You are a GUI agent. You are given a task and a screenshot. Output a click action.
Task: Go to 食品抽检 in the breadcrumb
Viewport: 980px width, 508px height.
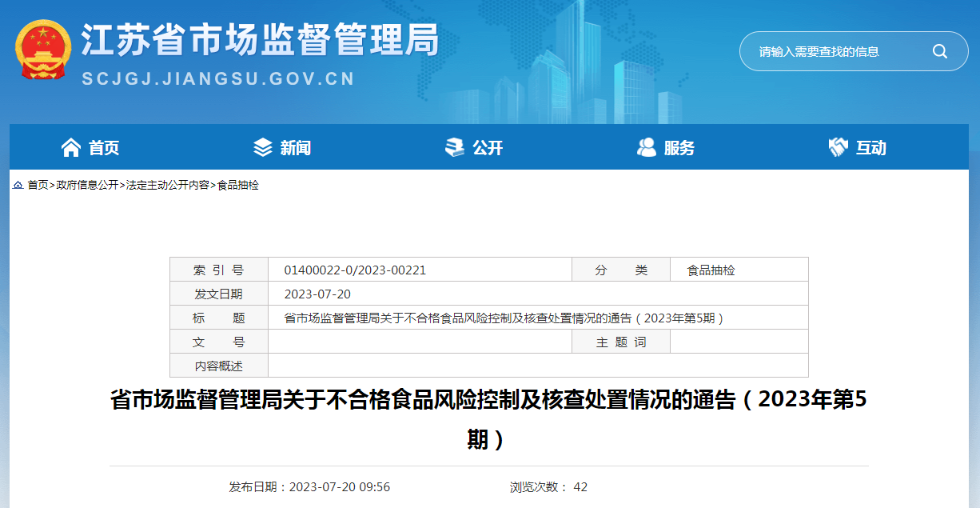(238, 185)
